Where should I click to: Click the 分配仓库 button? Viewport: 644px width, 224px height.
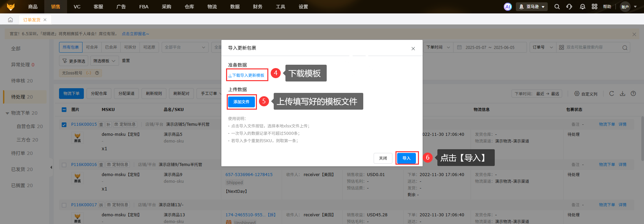99,94
